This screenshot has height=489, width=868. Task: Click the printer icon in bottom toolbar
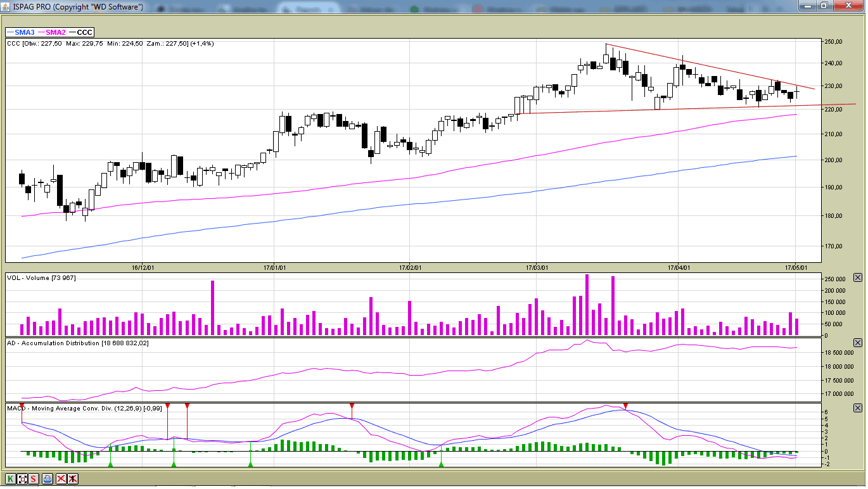tap(48, 479)
